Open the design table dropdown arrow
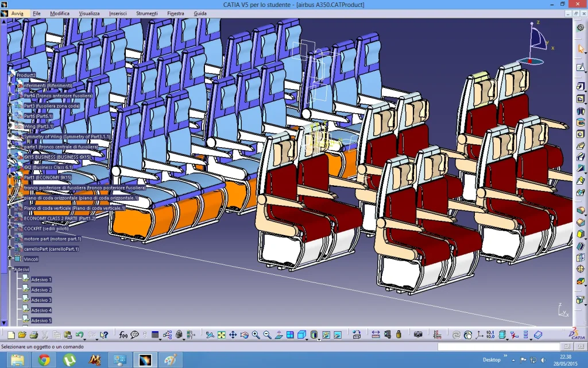The width and height of the screenshot is (588, 368). click(160, 338)
